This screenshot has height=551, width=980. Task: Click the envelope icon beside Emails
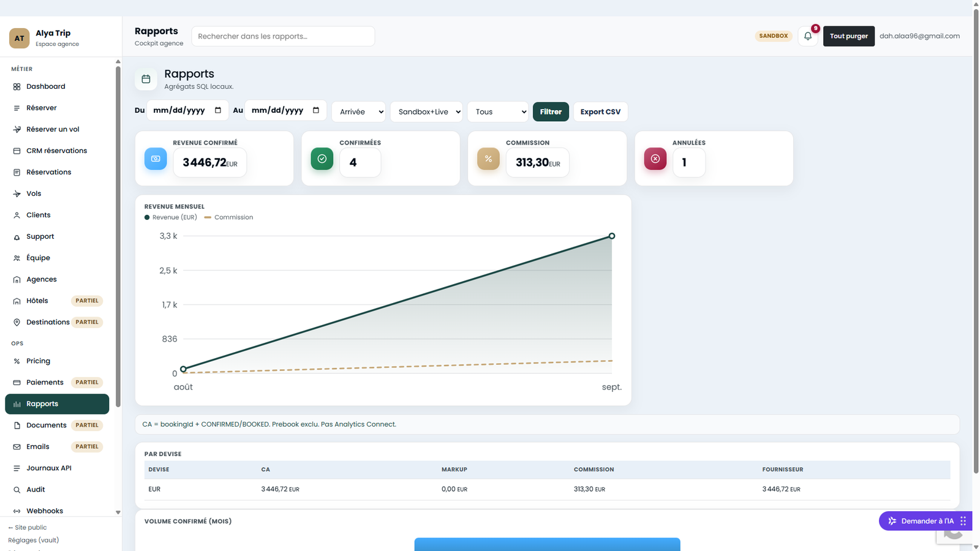tap(17, 447)
